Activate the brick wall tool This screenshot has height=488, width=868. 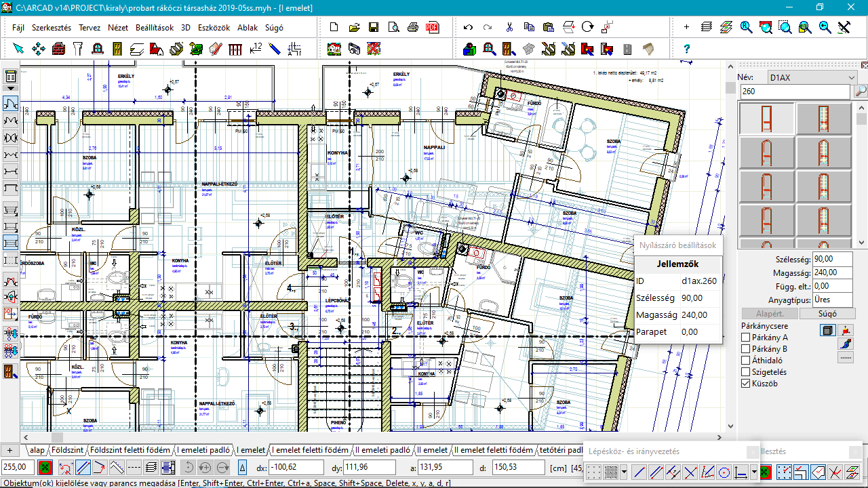pos(58,49)
